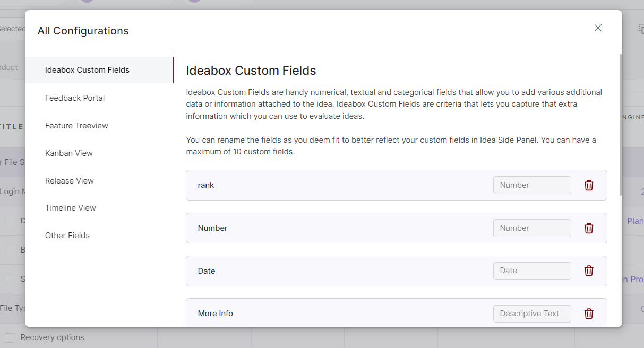Select the Ideabox Custom Fields tab
The width and height of the screenshot is (644, 348).
[x=87, y=70]
